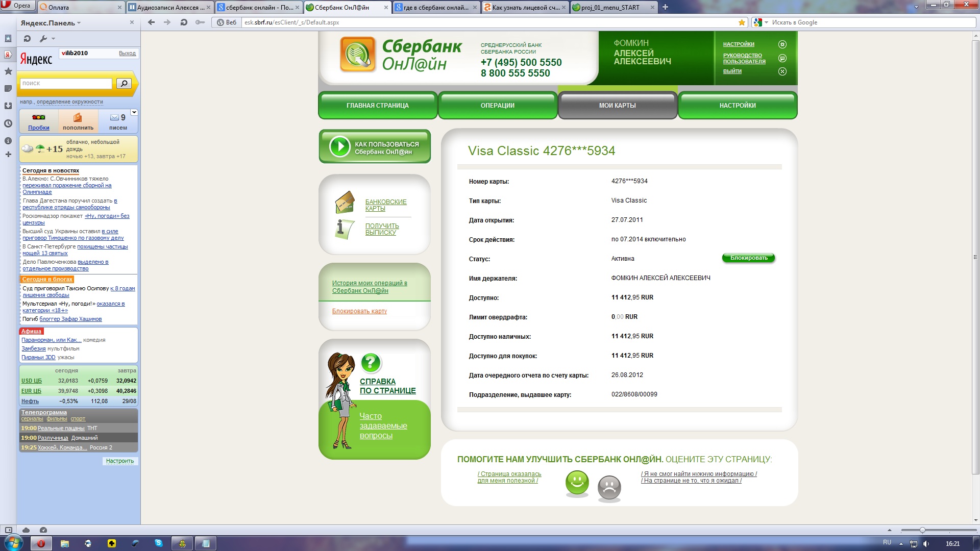This screenshot has width=980, height=551.
Task: Open БАНКОВСКИЕ КАРТЫ link
Action: point(386,205)
